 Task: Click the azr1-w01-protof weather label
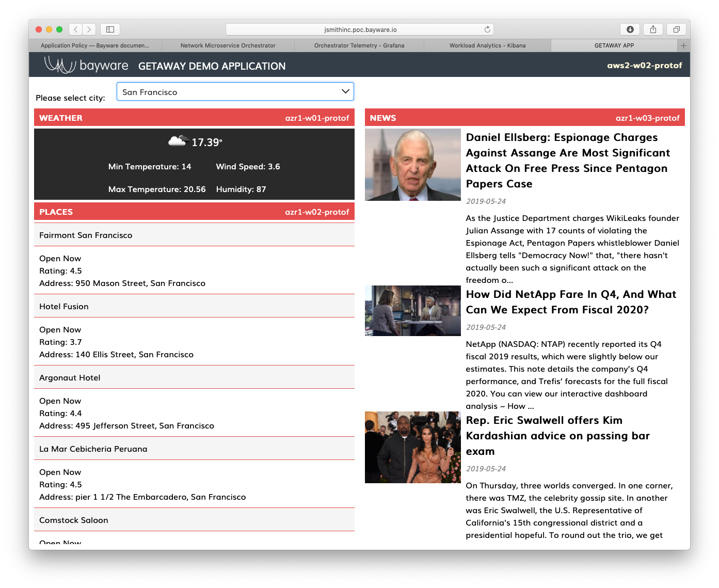tap(317, 118)
